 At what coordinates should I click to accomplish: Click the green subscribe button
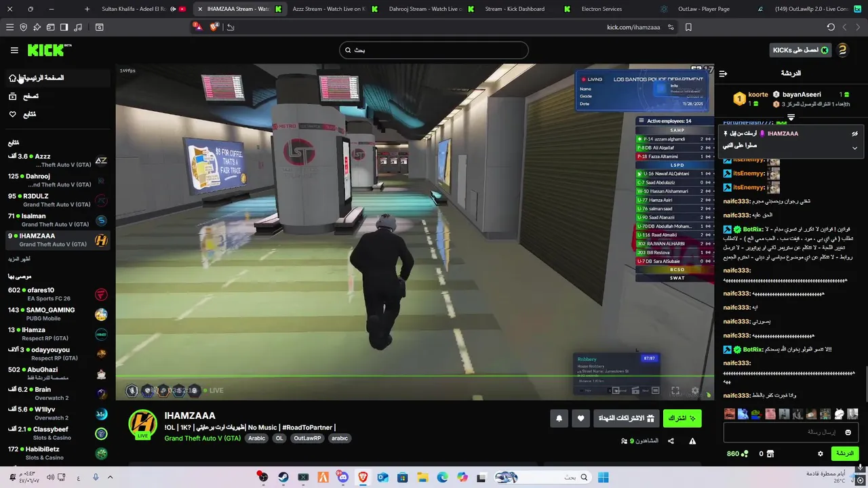pyautogui.click(x=682, y=419)
